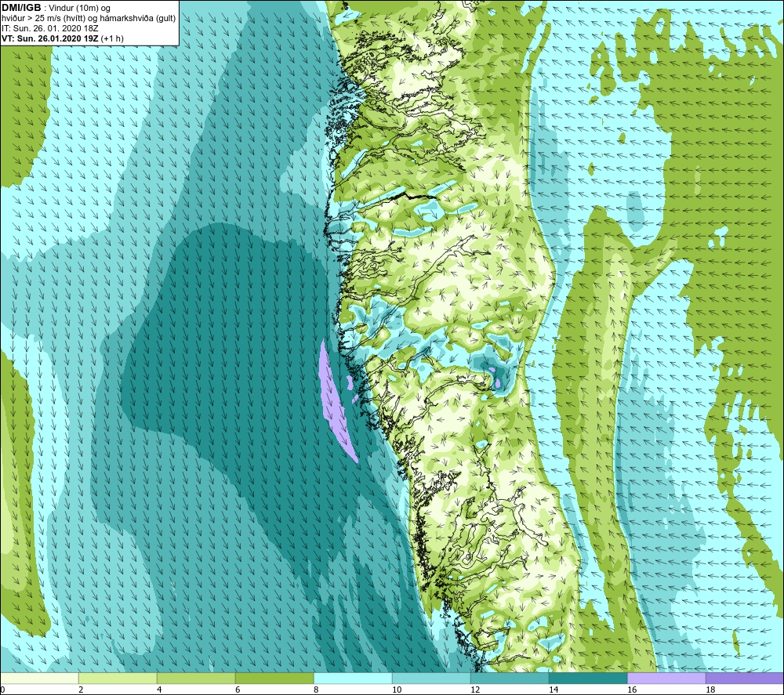Click the legend label '4'
This screenshot has height=695, width=784.
point(159,690)
